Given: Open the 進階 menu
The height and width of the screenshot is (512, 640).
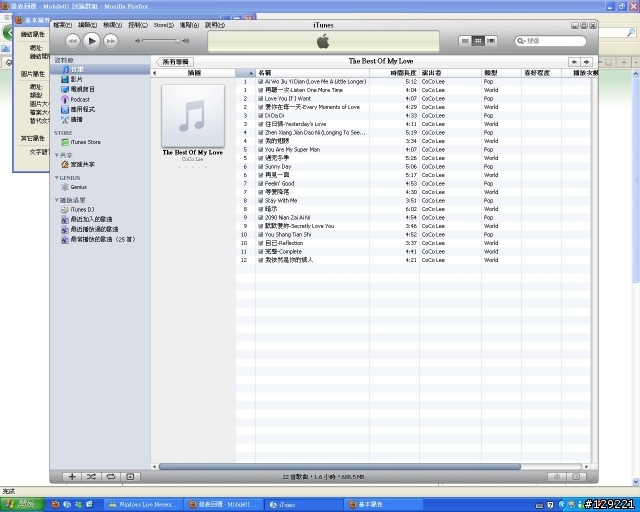Looking at the screenshot, I should [189, 25].
